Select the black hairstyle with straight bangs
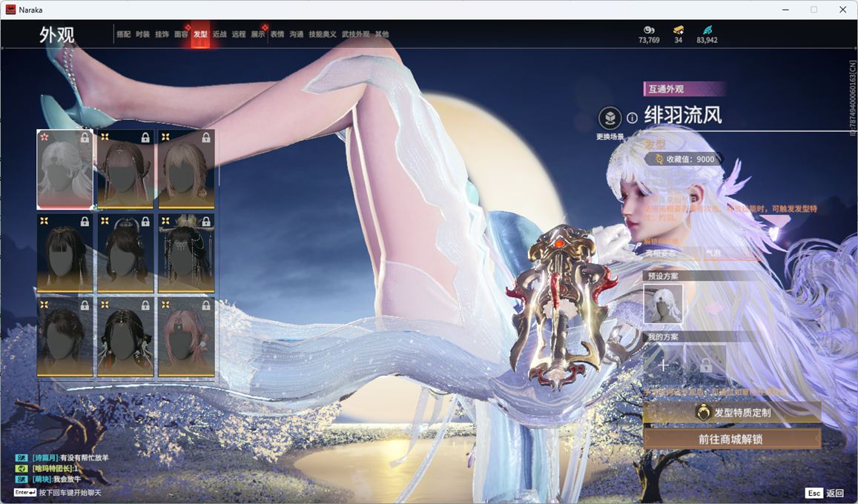Screen dimensions: 858x504 pos(65,253)
